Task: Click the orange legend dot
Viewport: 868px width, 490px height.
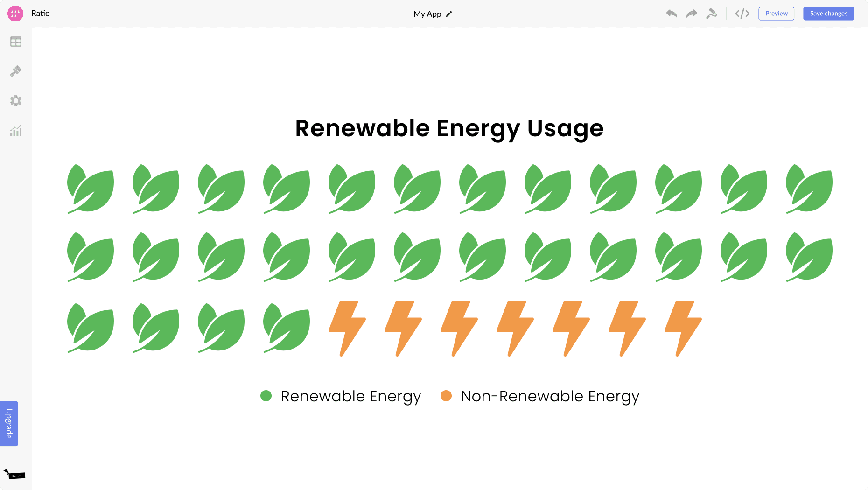Action: coord(446,396)
